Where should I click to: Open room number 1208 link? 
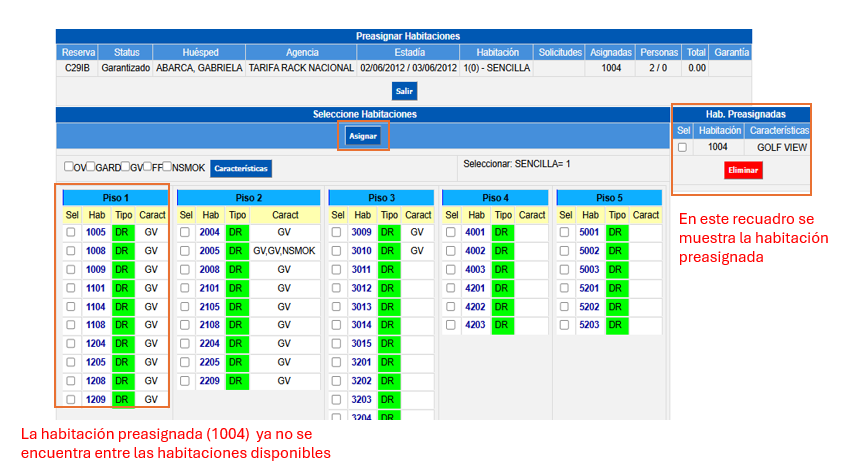(x=96, y=381)
